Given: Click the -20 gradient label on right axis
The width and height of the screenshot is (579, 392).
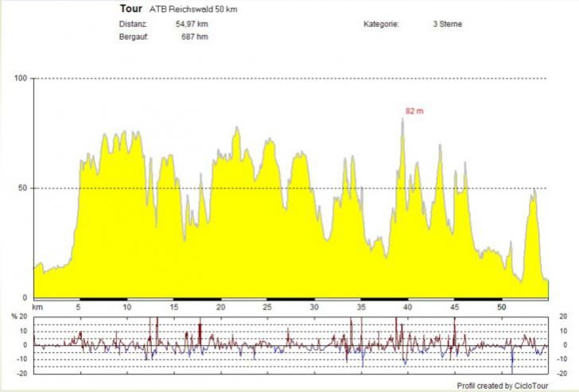Looking at the screenshot, I should point(562,373).
